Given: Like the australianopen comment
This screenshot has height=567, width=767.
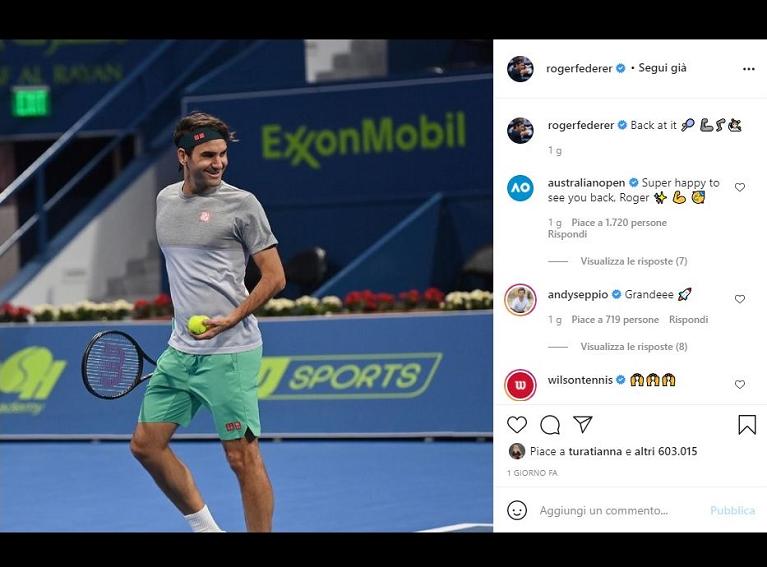Looking at the screenshot, I should (x=740, y=187).
